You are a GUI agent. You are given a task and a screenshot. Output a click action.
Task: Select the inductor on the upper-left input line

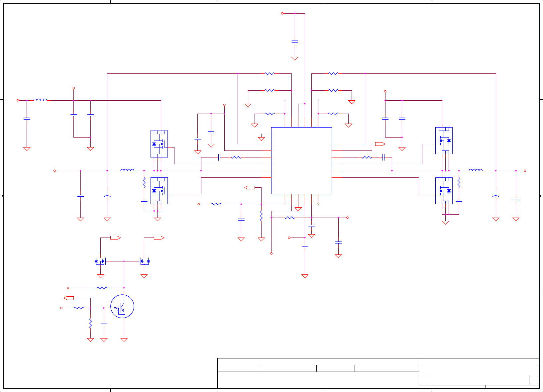40,99
